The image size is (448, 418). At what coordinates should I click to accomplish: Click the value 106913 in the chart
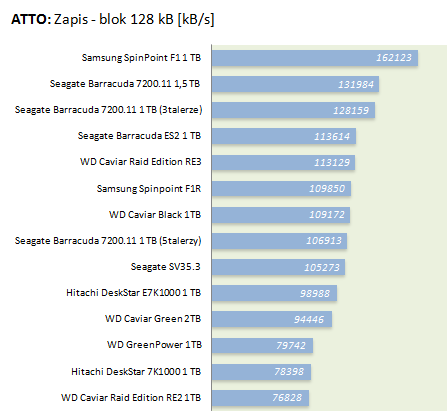pos(324,241)
